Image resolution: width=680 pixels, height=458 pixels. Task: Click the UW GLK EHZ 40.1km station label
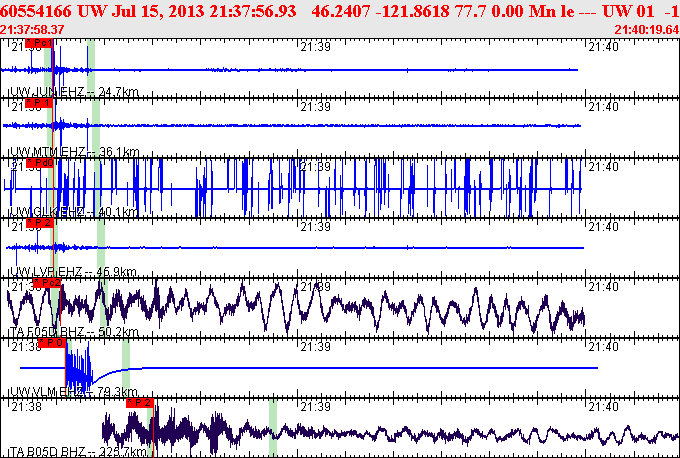tap(74, 212)
